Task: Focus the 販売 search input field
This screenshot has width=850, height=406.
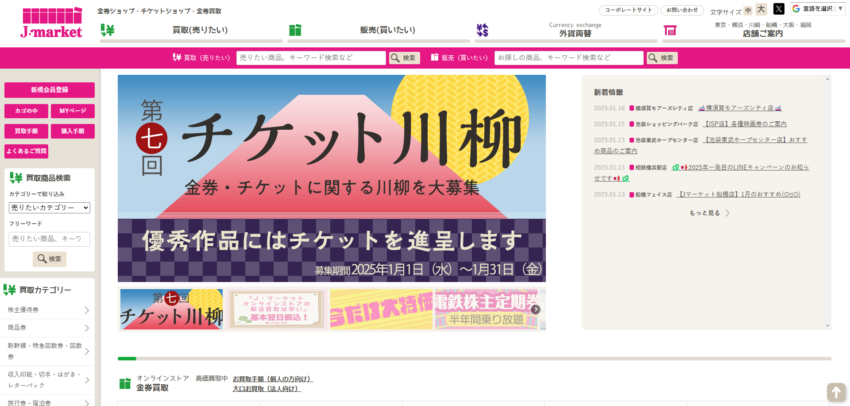Action: click(x=569, y=58)
